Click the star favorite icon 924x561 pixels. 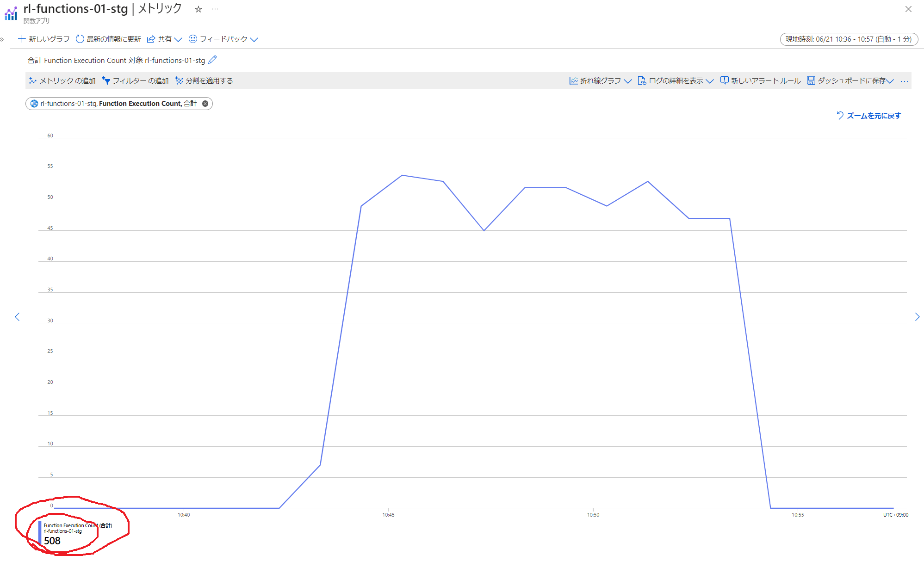pyautogui.click(x=198, y=9)
